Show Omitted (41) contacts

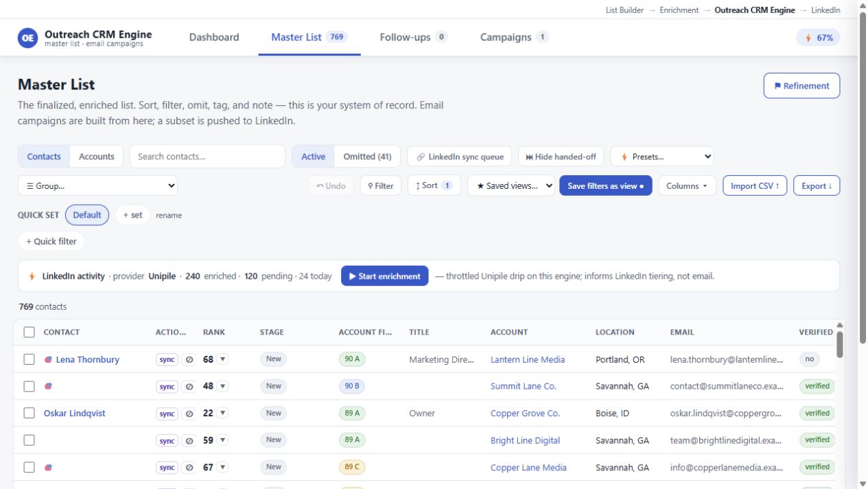[x=367, y=157]
